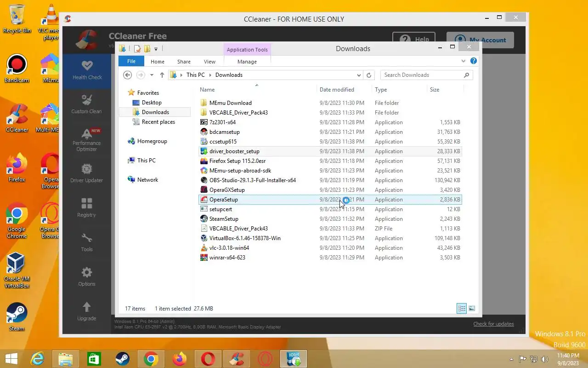Open recent locations dropdown arrow
The image size is (588, 368).
pyautogui.click(x=152, y=75)
